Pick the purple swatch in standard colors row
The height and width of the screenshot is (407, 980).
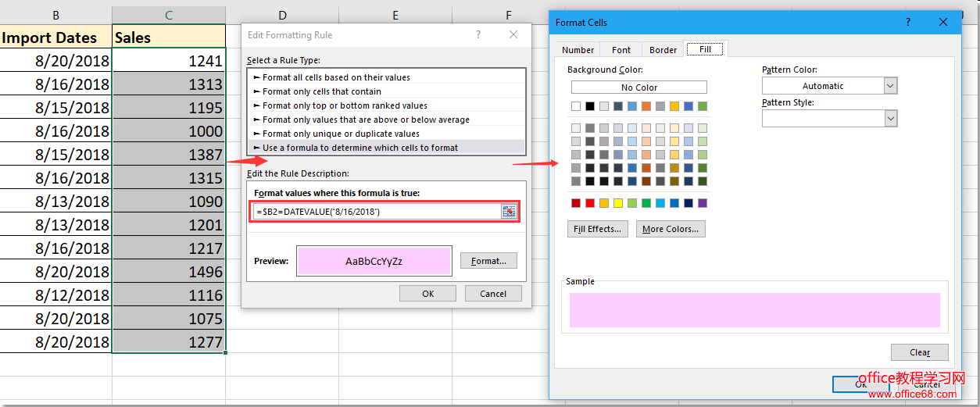pos(702,203)
